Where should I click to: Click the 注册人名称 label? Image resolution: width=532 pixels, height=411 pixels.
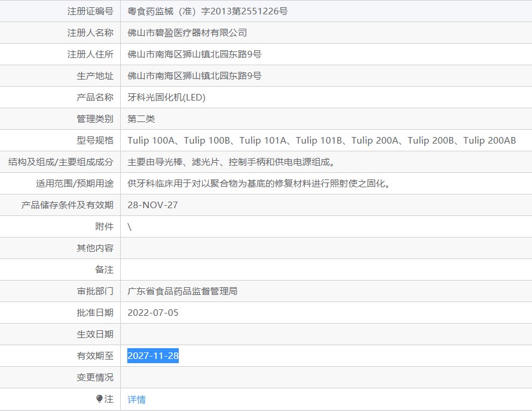(x=90, y=33)
